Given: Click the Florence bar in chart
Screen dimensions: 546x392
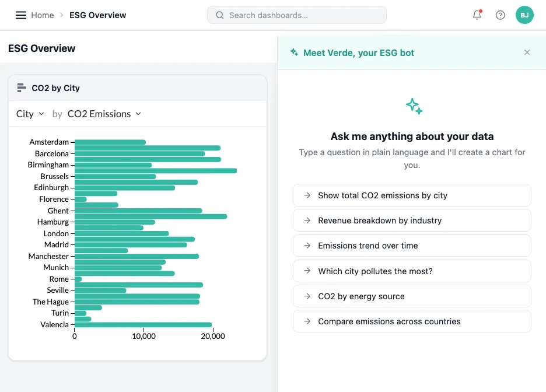Looking at the screenshot, I should (80, 199).
